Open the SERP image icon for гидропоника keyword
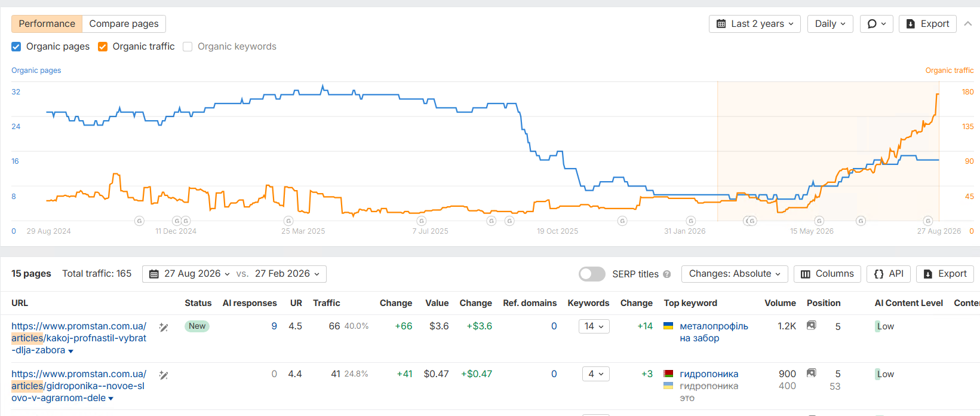This screenshot has height=416, width=980. [811, 373]
